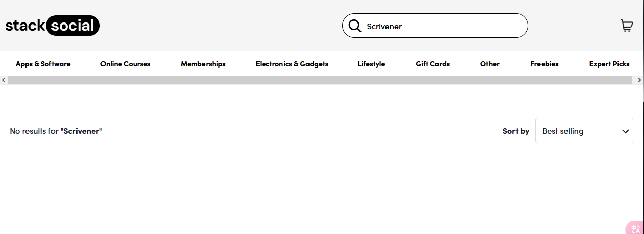
Task: Click the left arrow of category scrollbar
Action: click(x=4, y=80)
